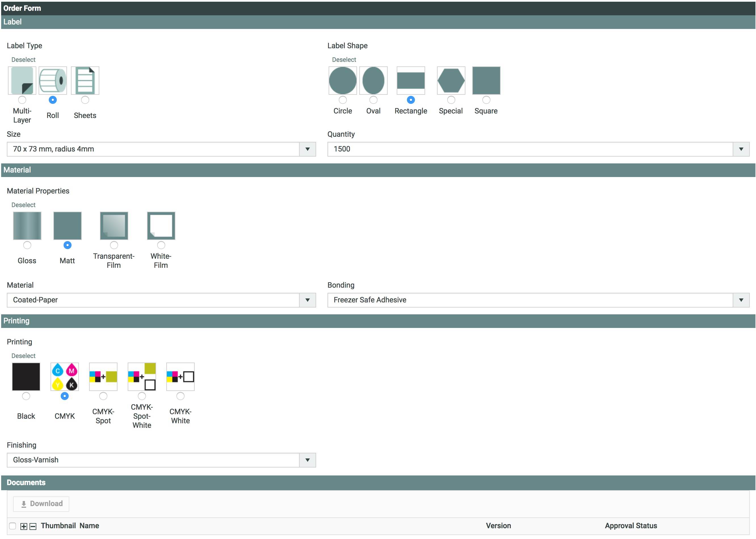The width and height of the screenshot is (756, 539).
Task: Select the CMYK-Spot-White printing icon
Action: pos(142,377)
